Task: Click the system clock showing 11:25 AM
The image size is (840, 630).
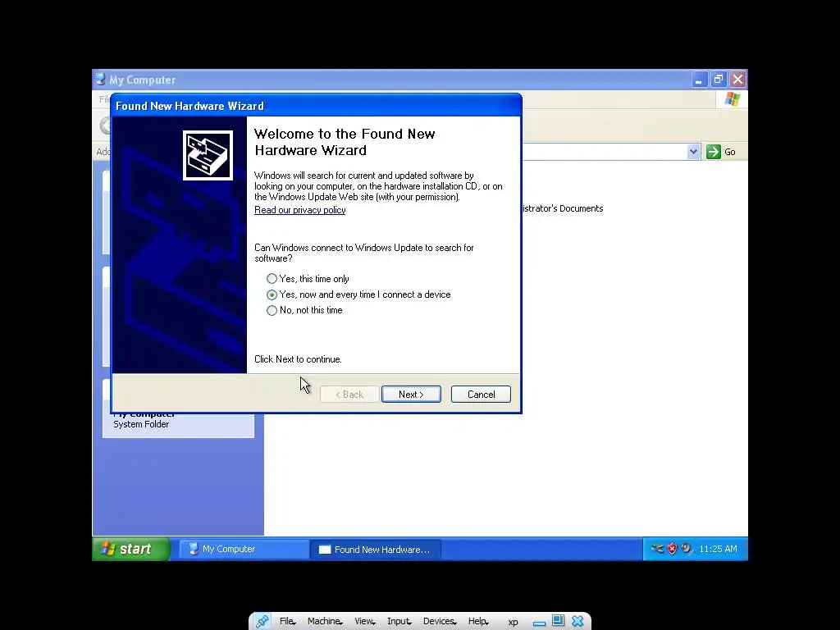Action: click(x=718, y=549)
